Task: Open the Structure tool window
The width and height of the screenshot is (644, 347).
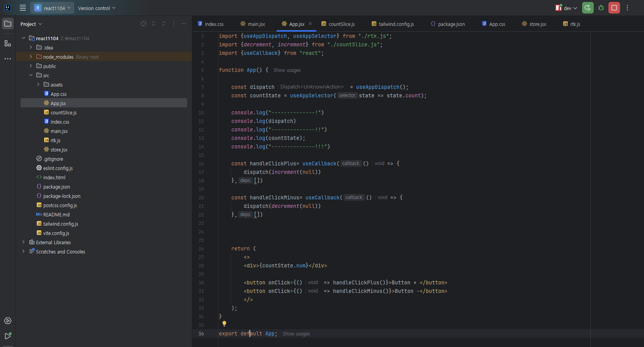Action: point(8,43)
